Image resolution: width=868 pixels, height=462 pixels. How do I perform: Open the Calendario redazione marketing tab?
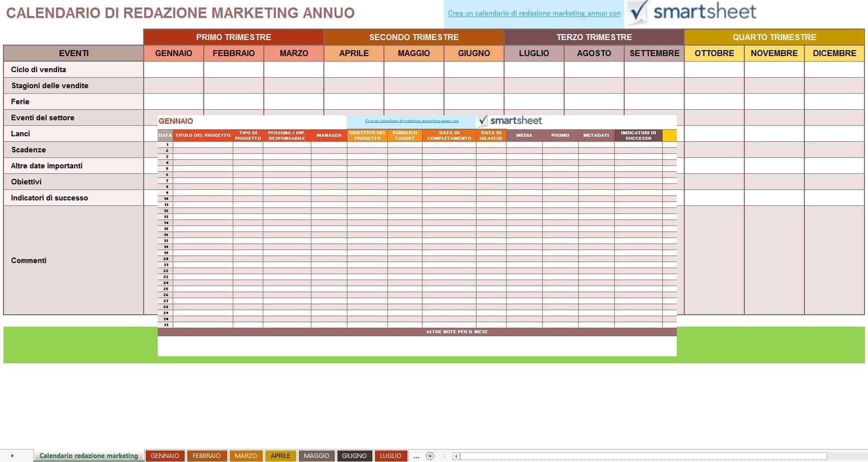tap(89, 455)
